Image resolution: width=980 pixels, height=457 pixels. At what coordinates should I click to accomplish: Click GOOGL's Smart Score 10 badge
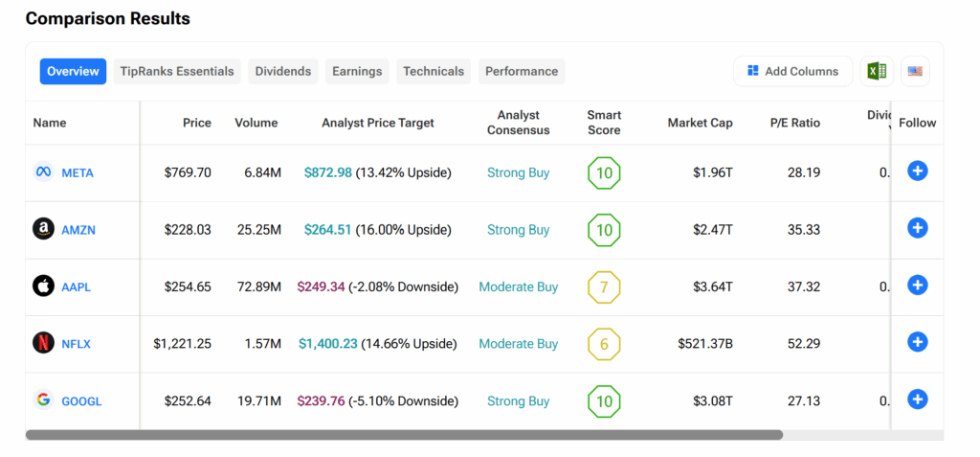tap(604, 401)
